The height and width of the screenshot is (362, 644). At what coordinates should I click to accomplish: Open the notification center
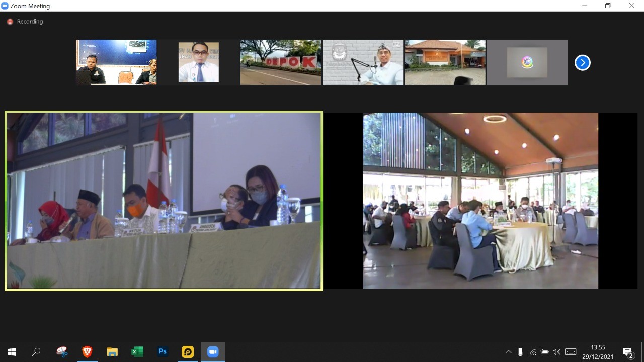click(x=628, y=352)
